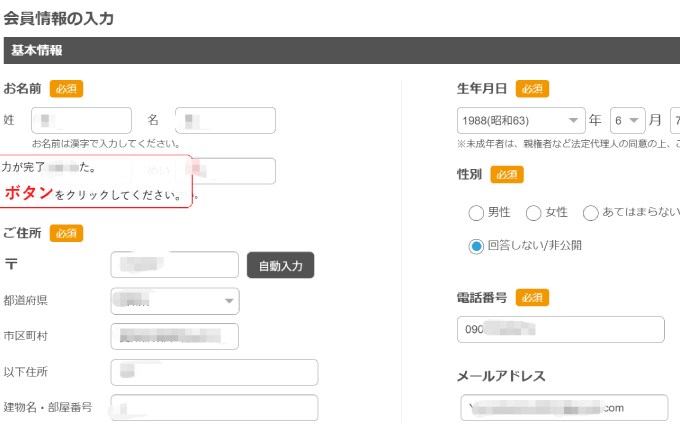Viewport: 680px width, 437px height.
Task: Click the 電話番号 phone number field
Action: point(561,329)
